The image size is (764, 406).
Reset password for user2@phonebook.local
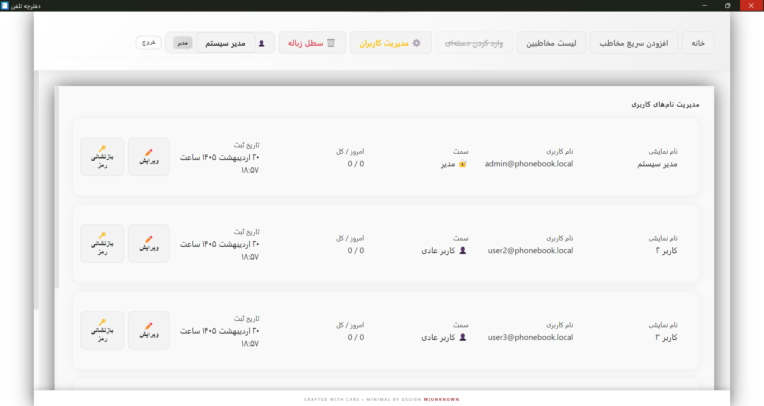102,243
